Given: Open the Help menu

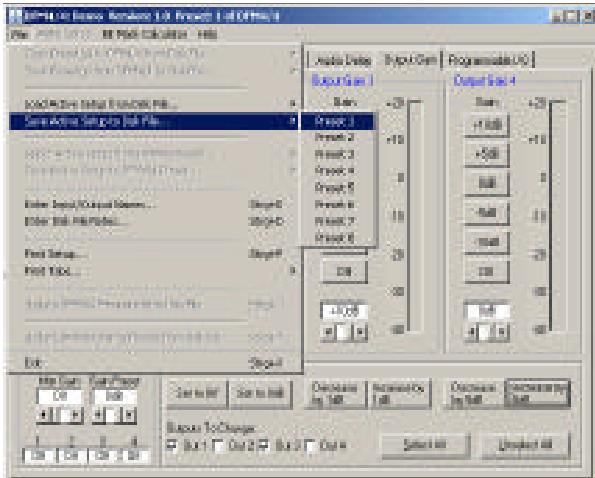Looking at the screenshot, I should click(207, 35).
